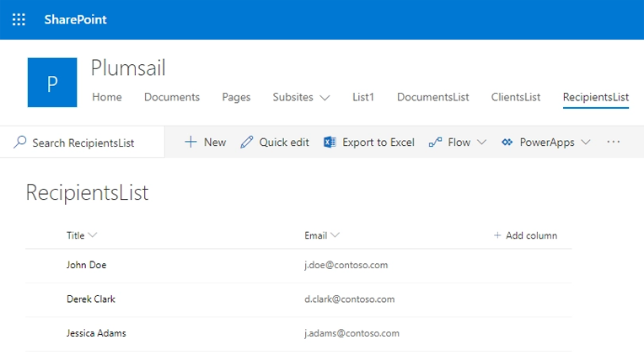Go to the Documents navigation tab
Image resolution: width=644 pixels, height=361 pixels.
(172, 97)
